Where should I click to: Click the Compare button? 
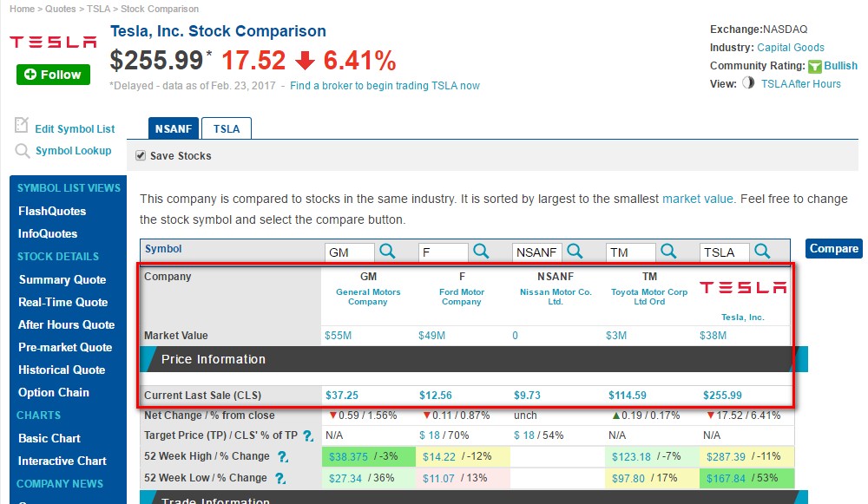pyautogui.click(x=833, y=248)
